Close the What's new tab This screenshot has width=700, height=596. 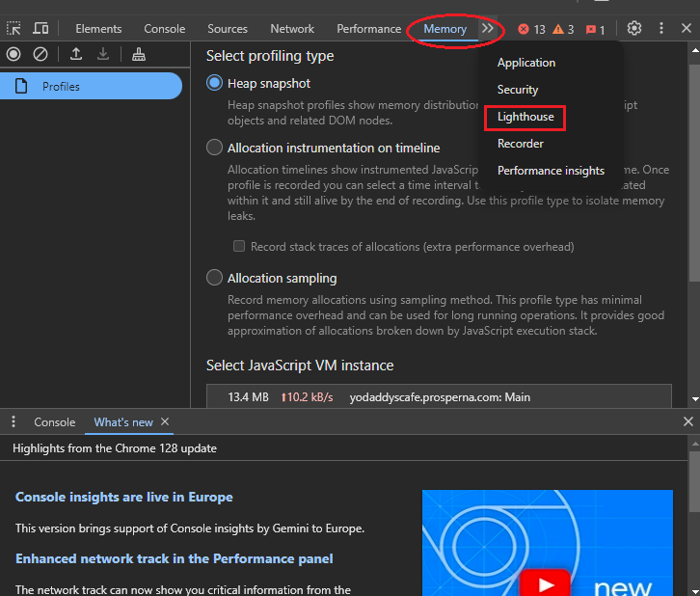pos(165,421)
